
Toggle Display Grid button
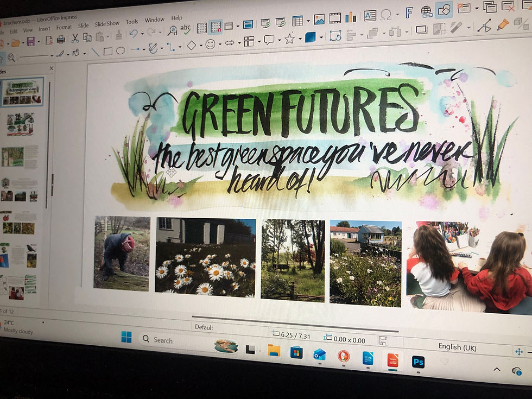pos(202,28)
